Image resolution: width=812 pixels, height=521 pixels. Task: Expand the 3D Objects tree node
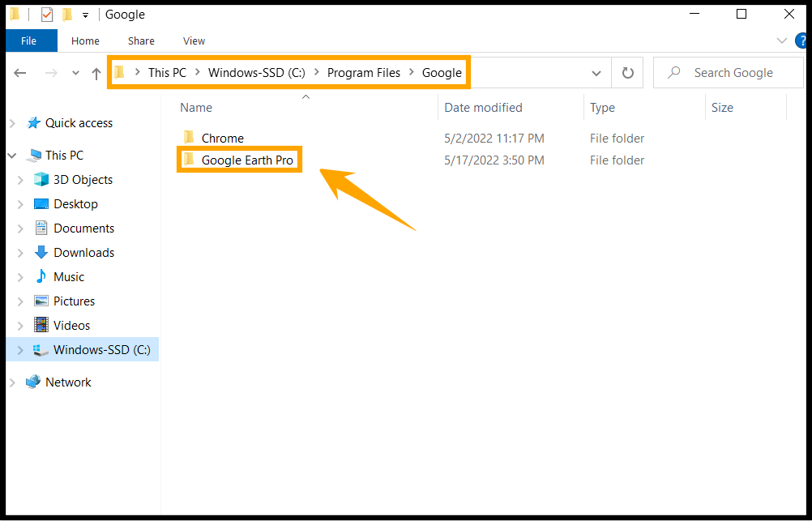pyautogui.click(x=21, y=180)
